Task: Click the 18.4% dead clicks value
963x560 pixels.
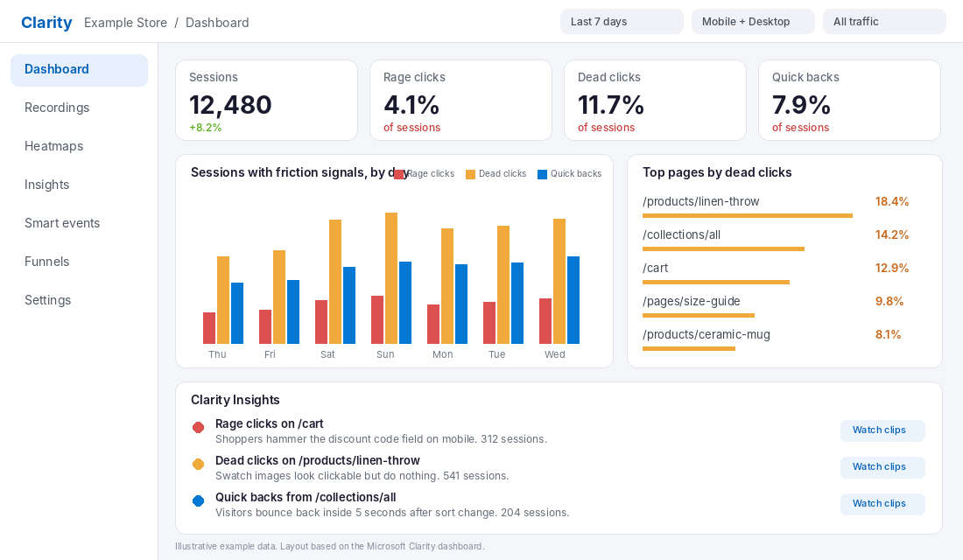Action: pyautogui.click(x=892, y=201)
